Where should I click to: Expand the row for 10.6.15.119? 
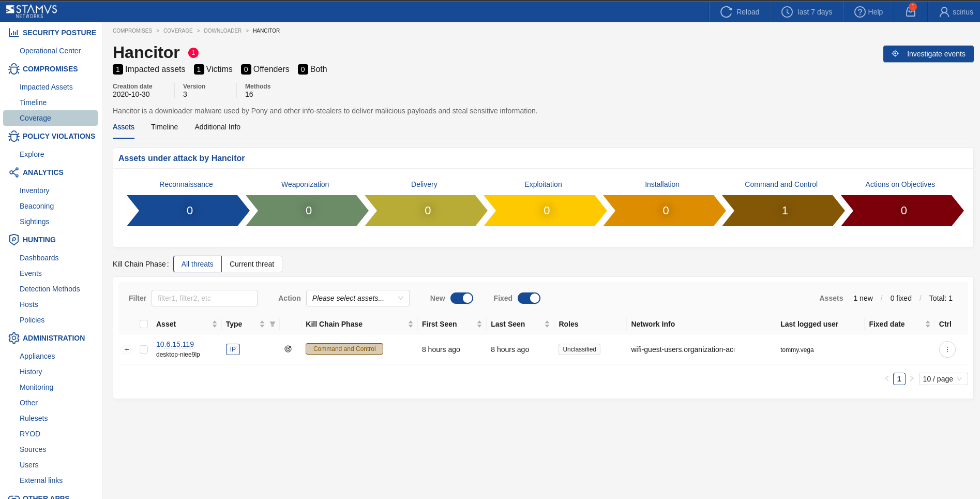127,349
